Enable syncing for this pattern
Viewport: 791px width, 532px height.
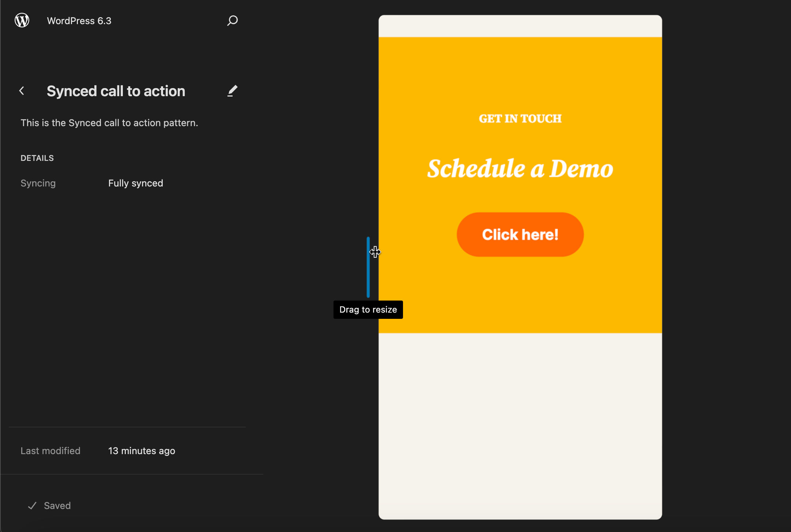pyautogui.click(x=135, y=182)
